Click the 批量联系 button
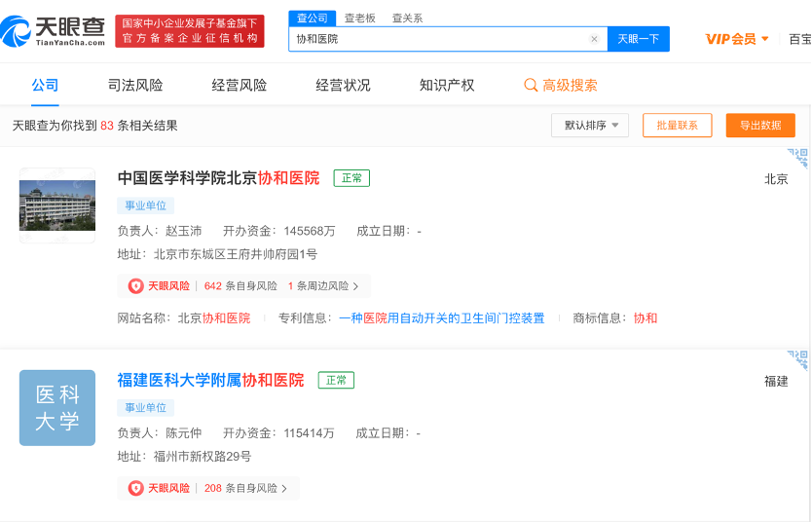The image size is (812, 522). pos(678,126)
